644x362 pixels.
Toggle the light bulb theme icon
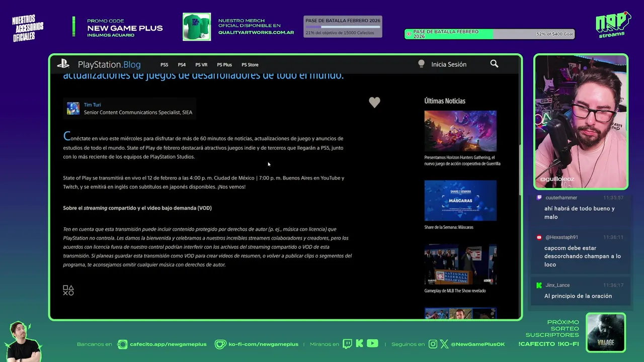click(421, 64)
